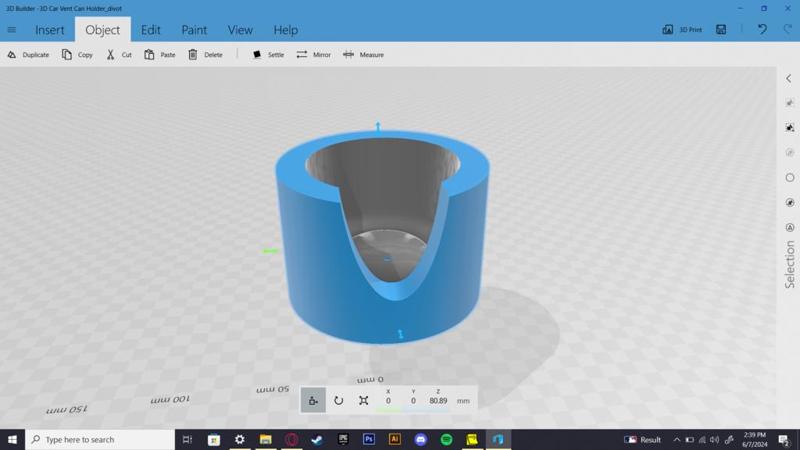Open the vertical Selection panel label
This screenshot has height=450, width=800.
pos(790,264)
